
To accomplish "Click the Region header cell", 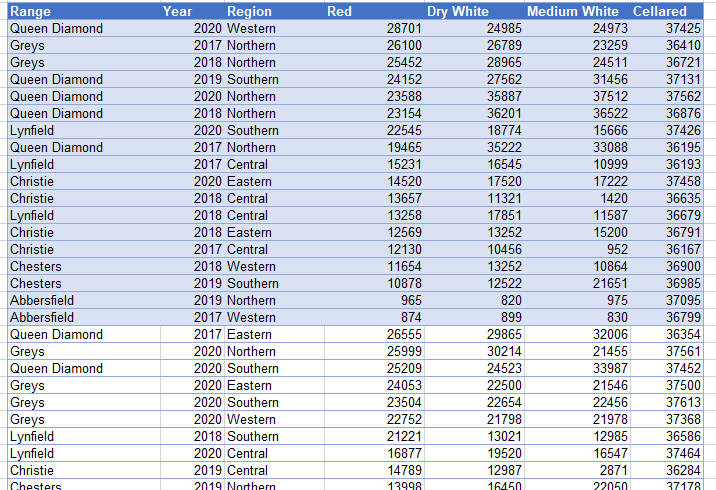I will (x=249, y=11).
